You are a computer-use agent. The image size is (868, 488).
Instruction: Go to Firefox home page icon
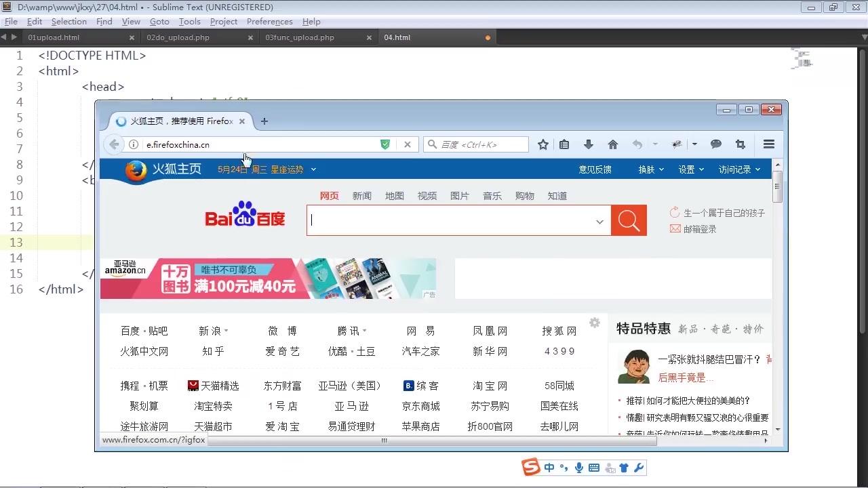613,144
